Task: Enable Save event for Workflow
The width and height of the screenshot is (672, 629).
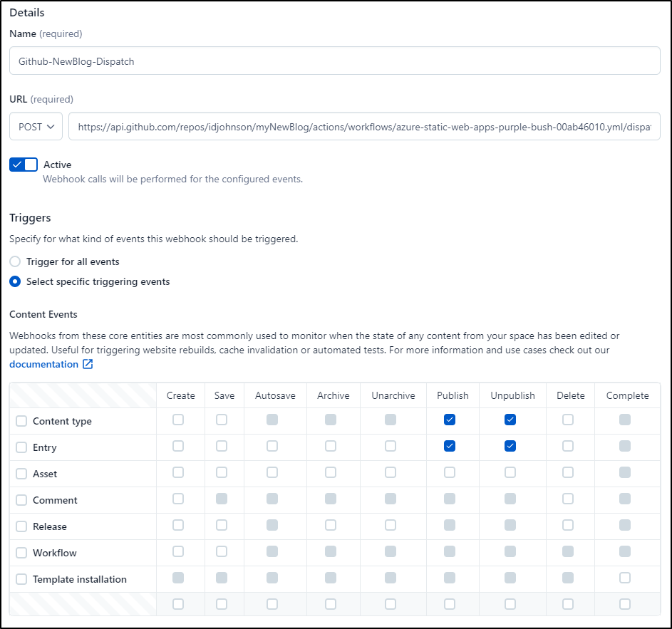Action: tap(222, 551)
